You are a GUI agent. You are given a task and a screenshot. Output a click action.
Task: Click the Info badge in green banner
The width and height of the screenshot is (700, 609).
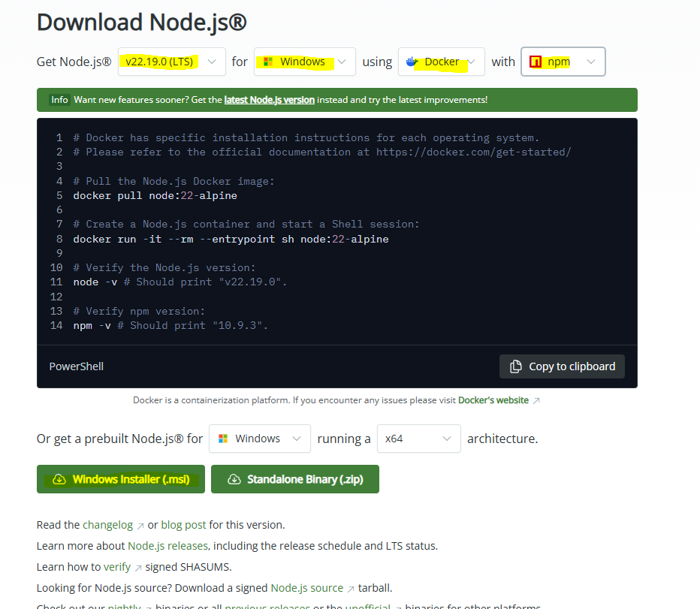[59, 100]
